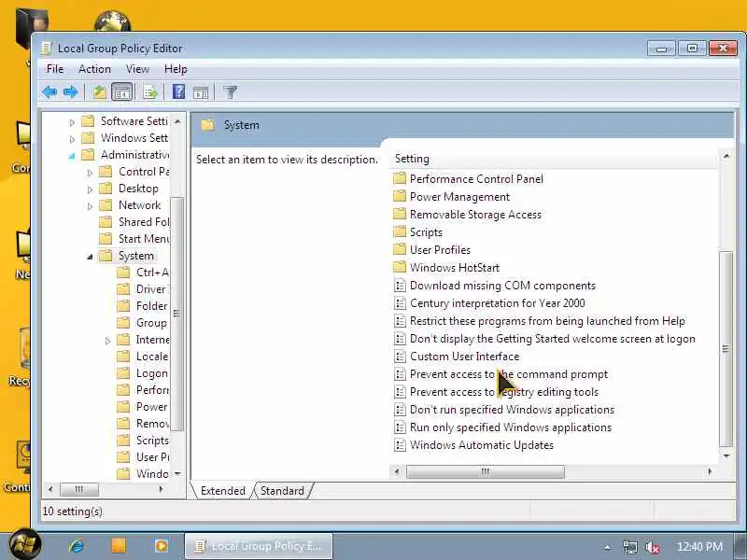This screenshot has width=747, height=560.
Task: Collapse the Administrative Templates node
Action: coord(72,156)
